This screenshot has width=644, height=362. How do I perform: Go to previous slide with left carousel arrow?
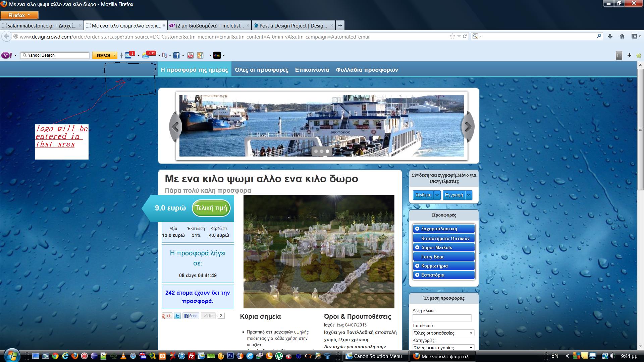coord(175,127)
